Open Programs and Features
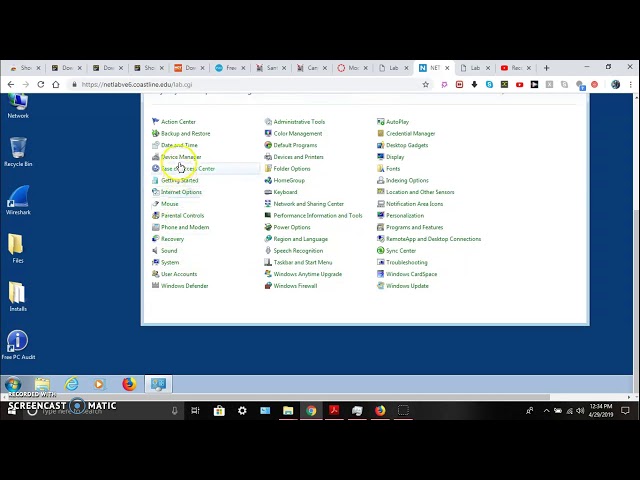Image resolution: width=640 pixels, height=480 pixels. click(x=414, y=227)
